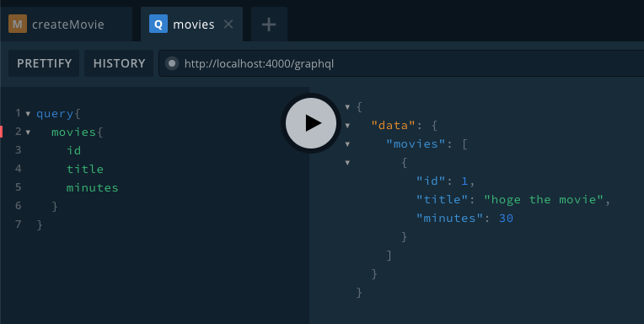Click the query keyword on line 1

point(55,113)
